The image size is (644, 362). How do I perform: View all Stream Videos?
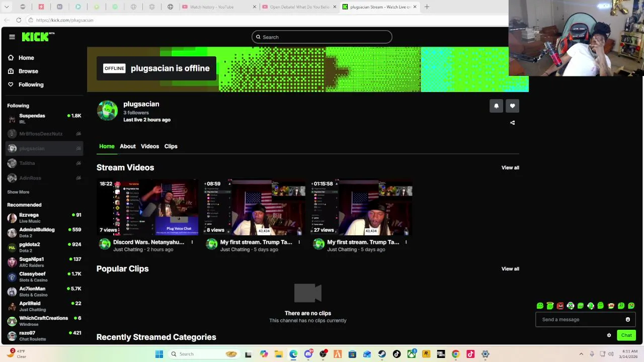click(x=510, y=167)
